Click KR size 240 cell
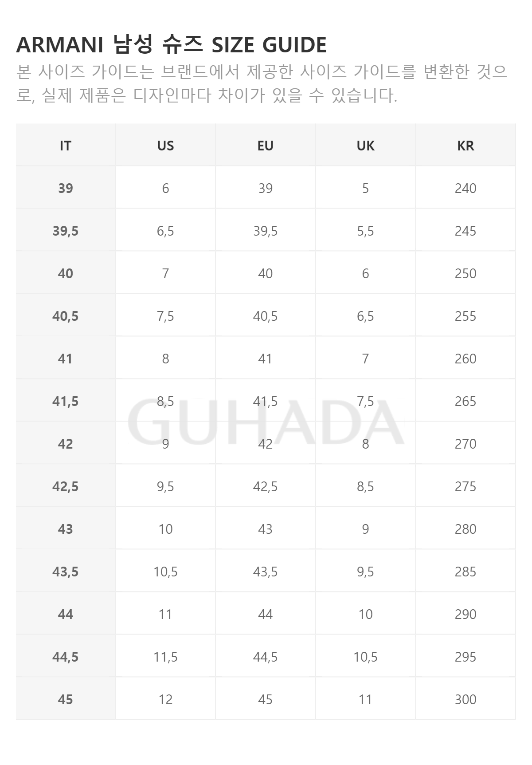Viewport: 532px width, 765px height. point(465,188)
